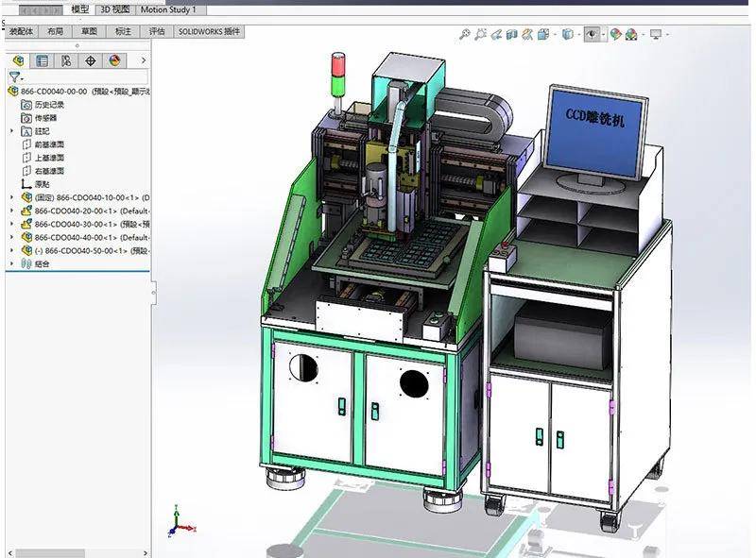Select component 866-CDO040-30-00 row
Screen dimensions: 756x558
[x=85, y=224]
